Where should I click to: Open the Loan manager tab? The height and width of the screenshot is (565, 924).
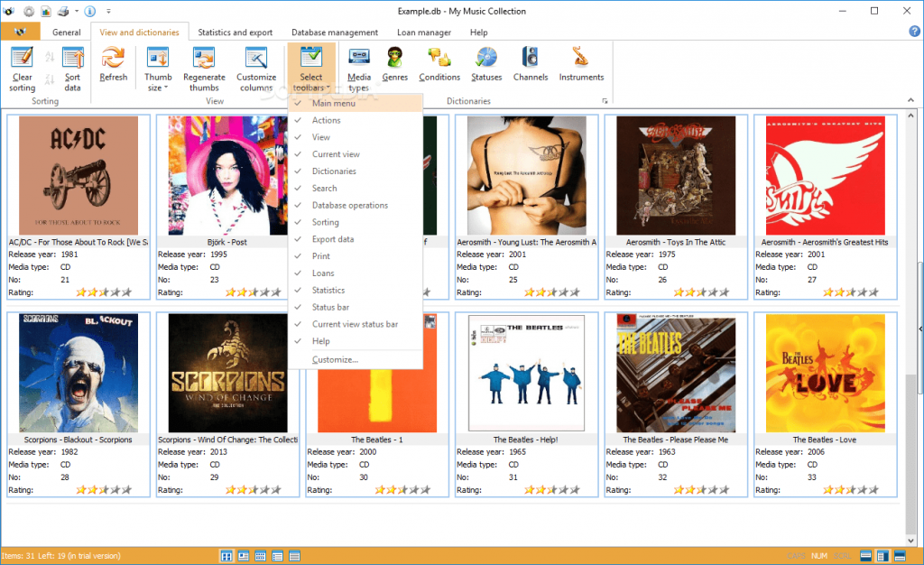point(424,32)
